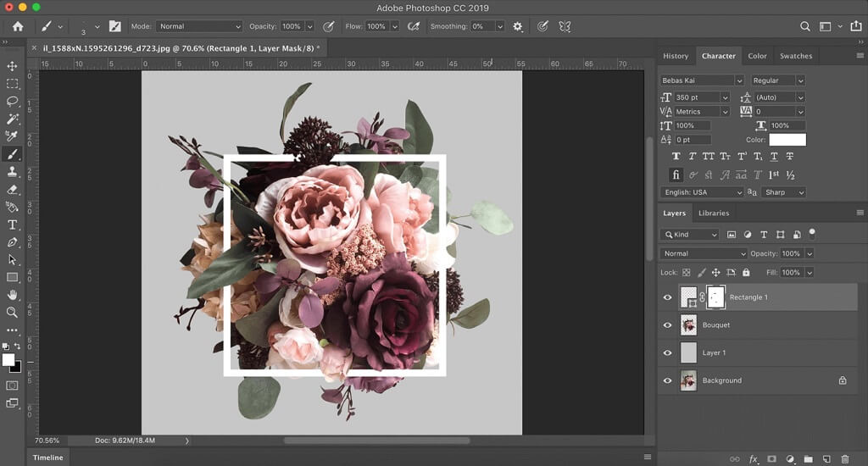
Task: Create a new layer
Action: click(826, 459)
